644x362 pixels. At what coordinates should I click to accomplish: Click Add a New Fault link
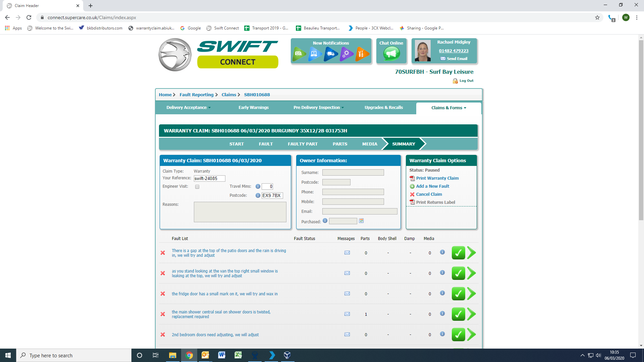coord(432,186)
